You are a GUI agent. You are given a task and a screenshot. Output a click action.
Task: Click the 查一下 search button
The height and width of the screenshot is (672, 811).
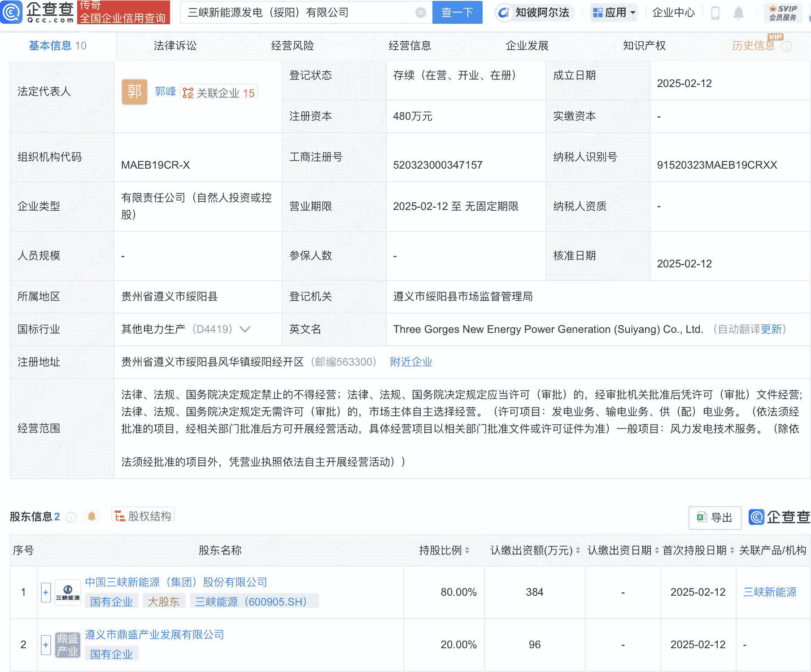pos(457,13)
